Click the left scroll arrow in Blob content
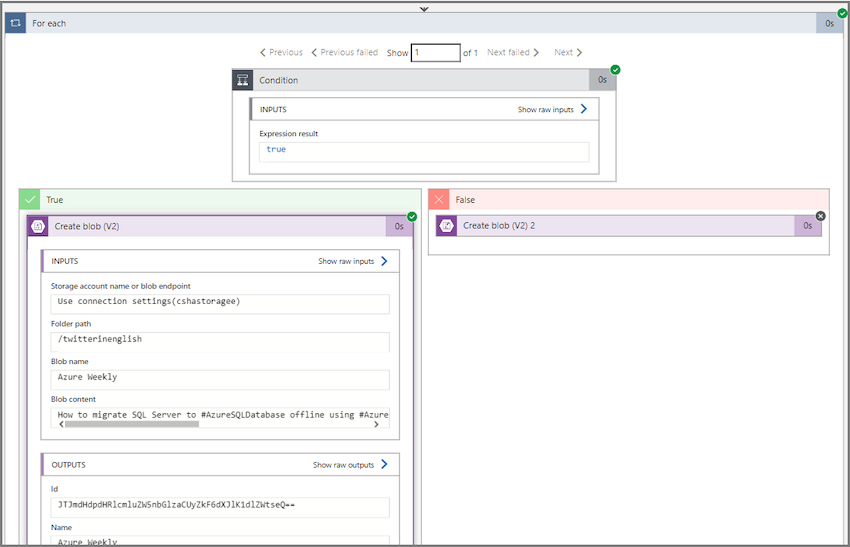The width and height of the screenshot is (850, 547). (x=61, y=424)
